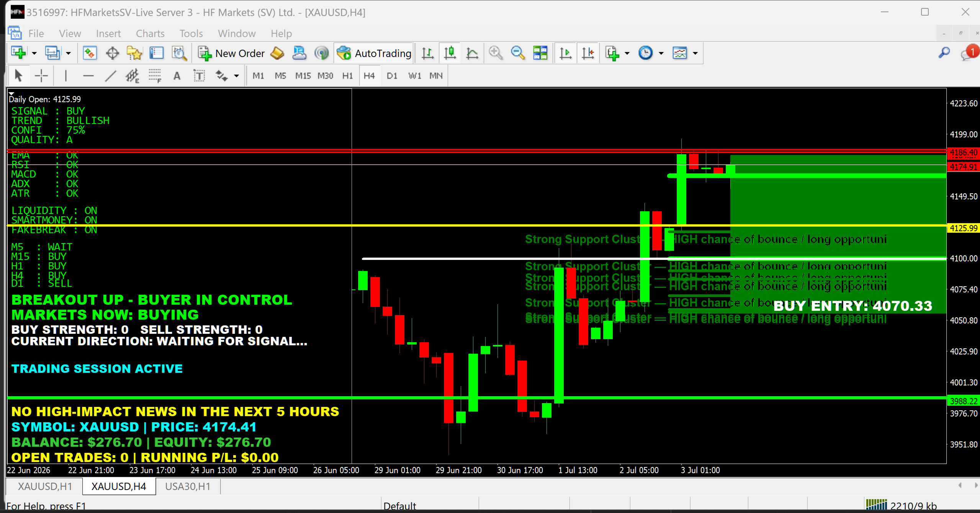Launch the MetaEditor icon
This screenshot has width=980, height=513.
(x=277, y=53)
